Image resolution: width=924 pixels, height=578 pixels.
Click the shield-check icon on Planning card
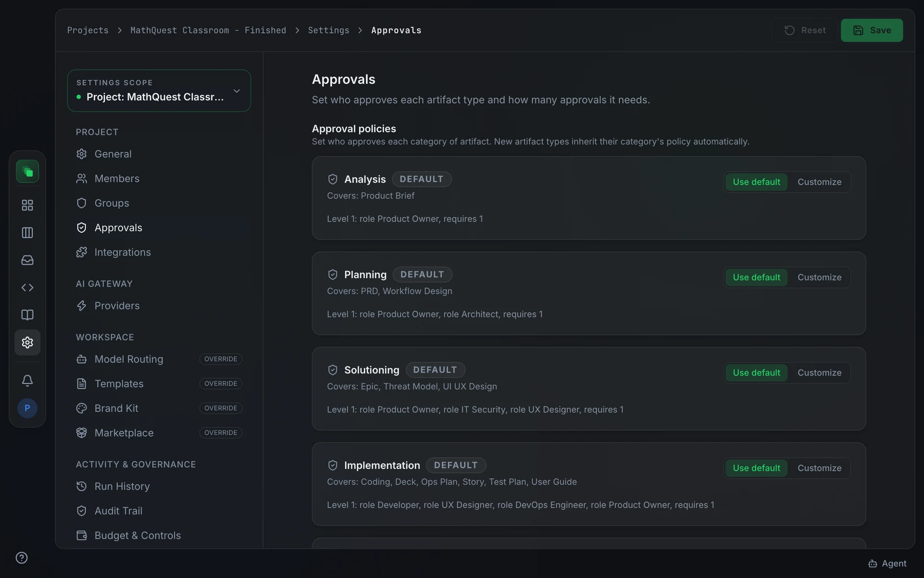333,275
